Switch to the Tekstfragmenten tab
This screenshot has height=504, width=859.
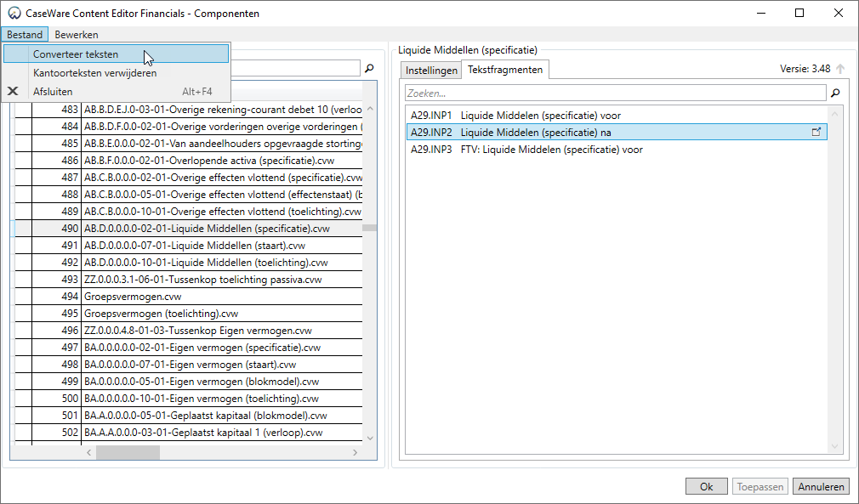pos(505,70)
